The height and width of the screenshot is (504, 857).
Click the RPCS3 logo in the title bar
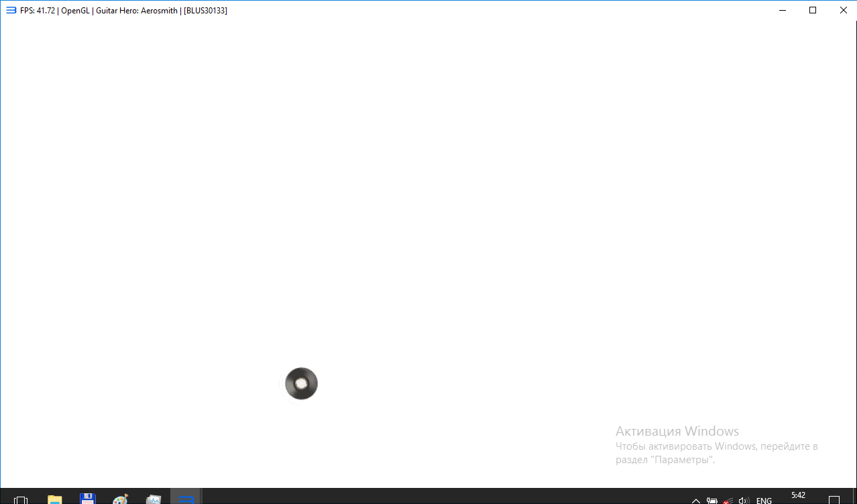click(11, 10)
